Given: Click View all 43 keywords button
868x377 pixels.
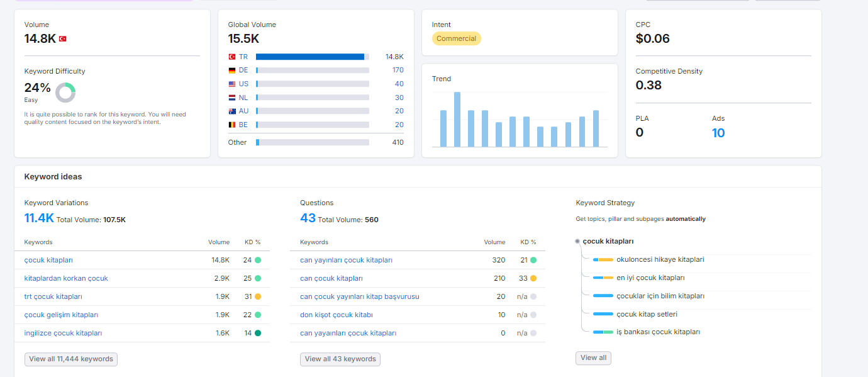Looking at the screenshot, I should pyautogui.click(x=340, y=359).
